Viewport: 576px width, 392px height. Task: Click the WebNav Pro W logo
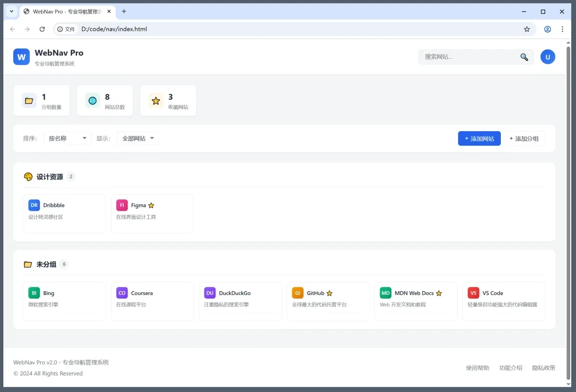pyautogui.click(x=21, y=57)
